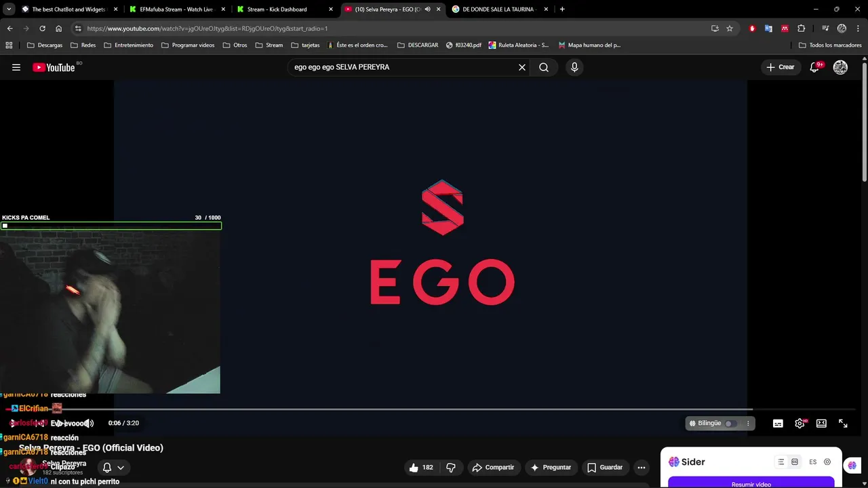Open the f03240.pdf bookmark
Viewport: 868px width, 488px height.
(464, 45)
